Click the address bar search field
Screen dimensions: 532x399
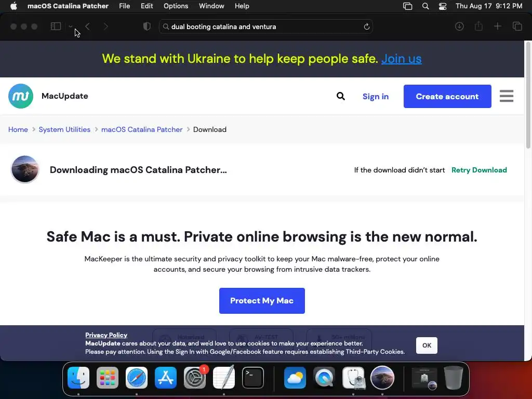265,26
